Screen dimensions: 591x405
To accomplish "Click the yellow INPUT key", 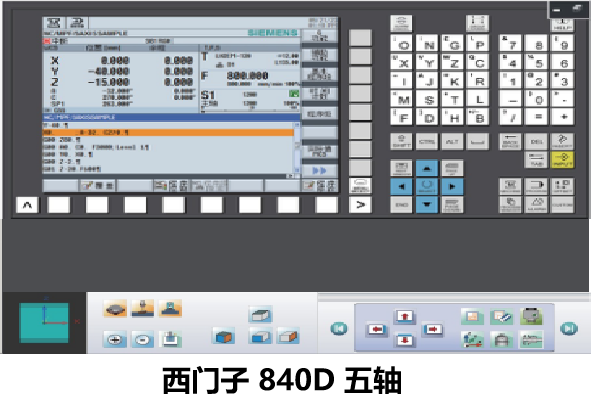I will 562,160.
